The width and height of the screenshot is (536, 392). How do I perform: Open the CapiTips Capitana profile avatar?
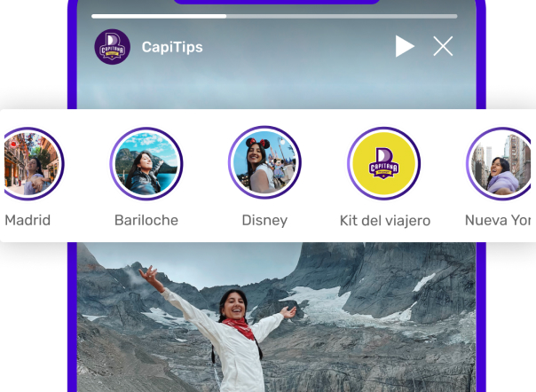(x=113, y=47)
